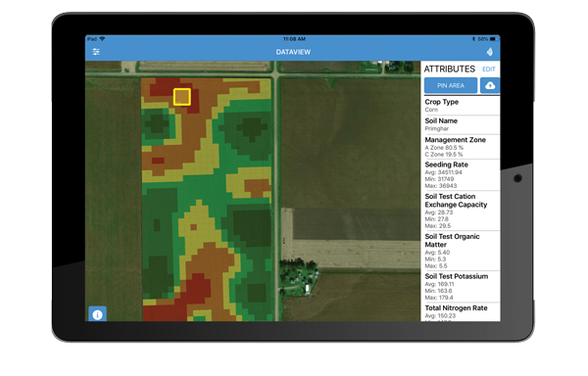Tap the water drop layer icon
Viewport: 588px width, 376px height.
489,52
